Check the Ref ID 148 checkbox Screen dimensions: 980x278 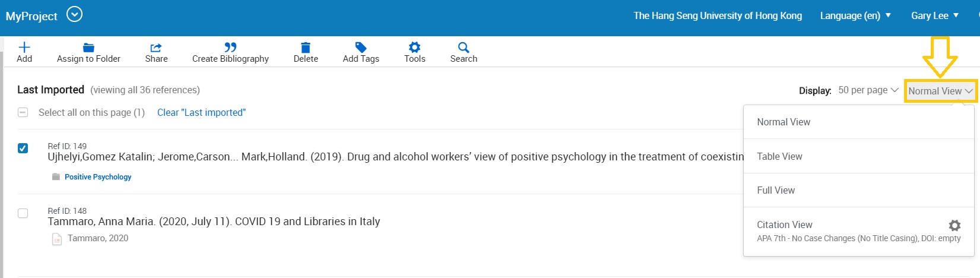[23, 213]
